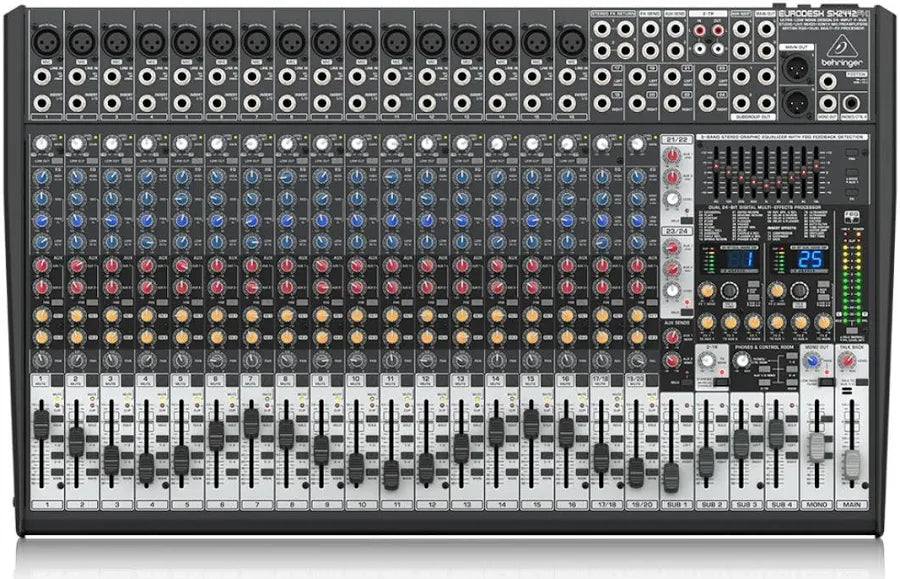
Task: Click the SUB 1 fader
Action: [671, 477]
